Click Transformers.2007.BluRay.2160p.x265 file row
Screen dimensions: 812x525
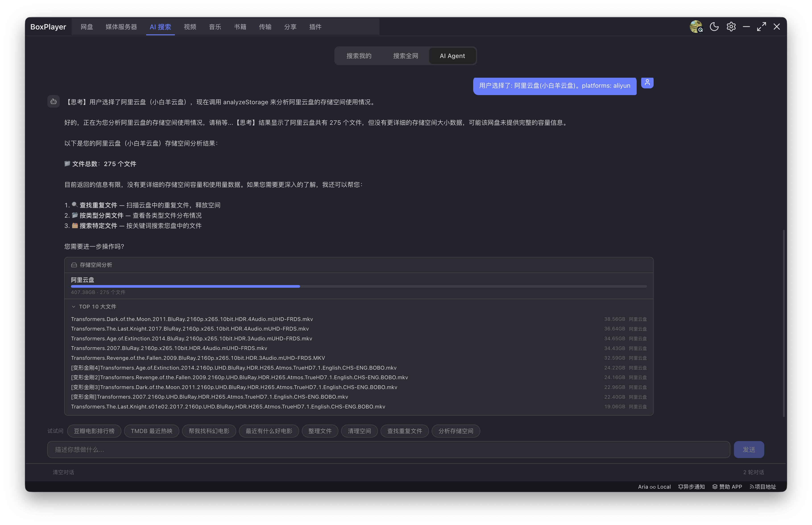pyautogui.click(x=359, y=348)
